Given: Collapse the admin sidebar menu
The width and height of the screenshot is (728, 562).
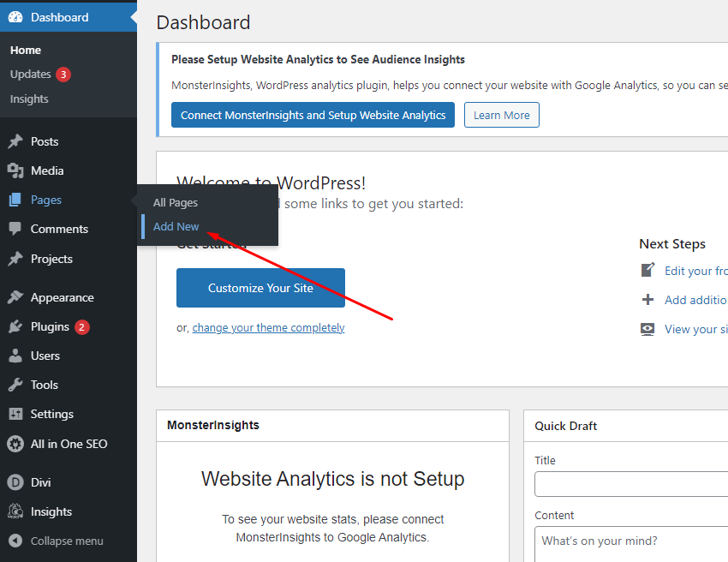Looking at the screenshot, I should pyautogui.click(x=57, y=541).
